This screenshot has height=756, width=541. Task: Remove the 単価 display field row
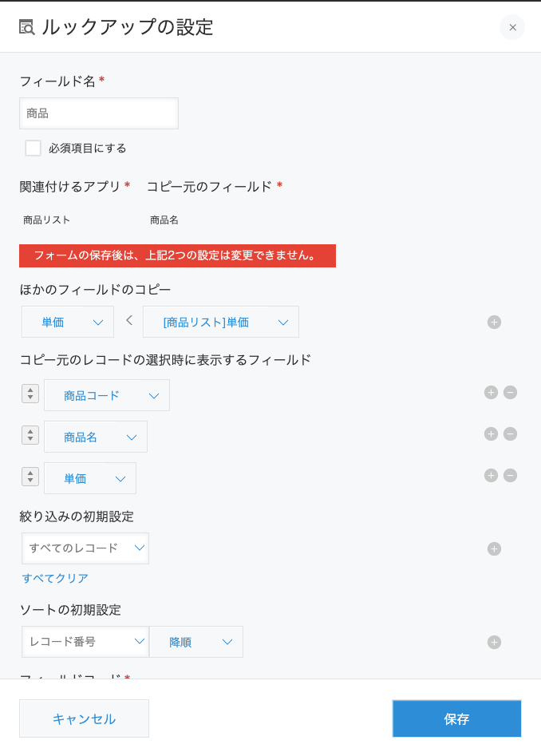click(x=511, y=475)
